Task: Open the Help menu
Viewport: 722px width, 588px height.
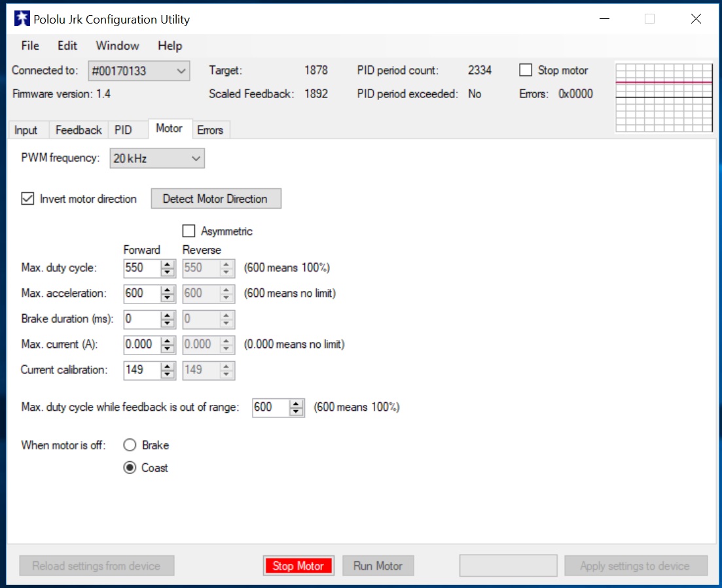Action: [170, 46]
